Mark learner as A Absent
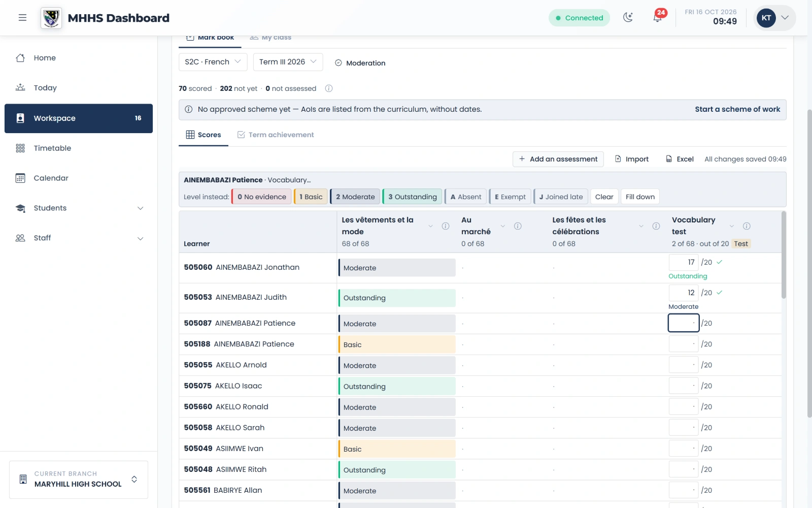This screenshot has height=508, width=812. point(465,197)
